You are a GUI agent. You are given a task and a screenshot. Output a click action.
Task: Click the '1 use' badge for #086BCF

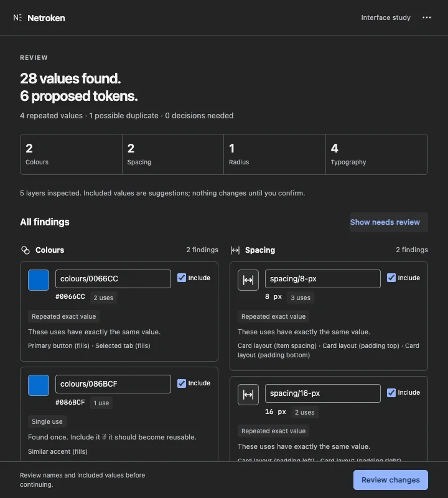click(101, 403)
